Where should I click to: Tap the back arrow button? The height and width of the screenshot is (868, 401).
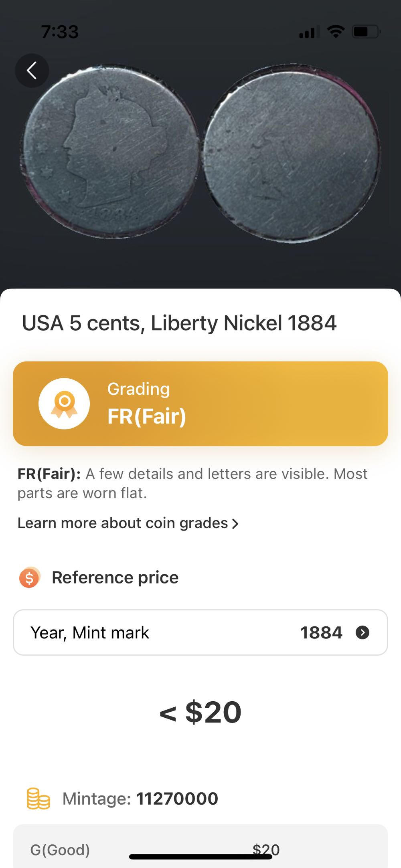tap(32, 71)
